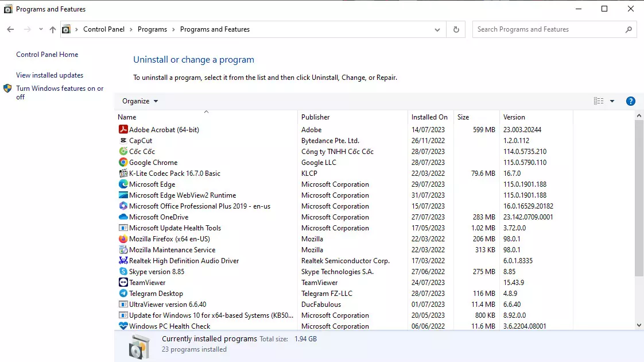Image resolution: width=644 pixels, height=362 pixels.
Task: Open the help question mark button
Action: pyautogui.click(x=630, y=101)
